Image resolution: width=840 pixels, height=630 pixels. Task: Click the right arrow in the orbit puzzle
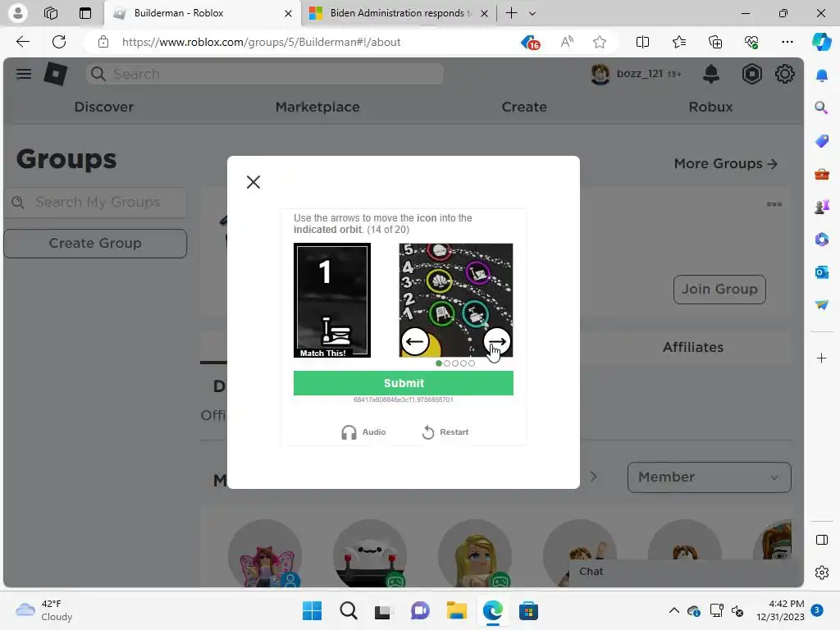497,341
